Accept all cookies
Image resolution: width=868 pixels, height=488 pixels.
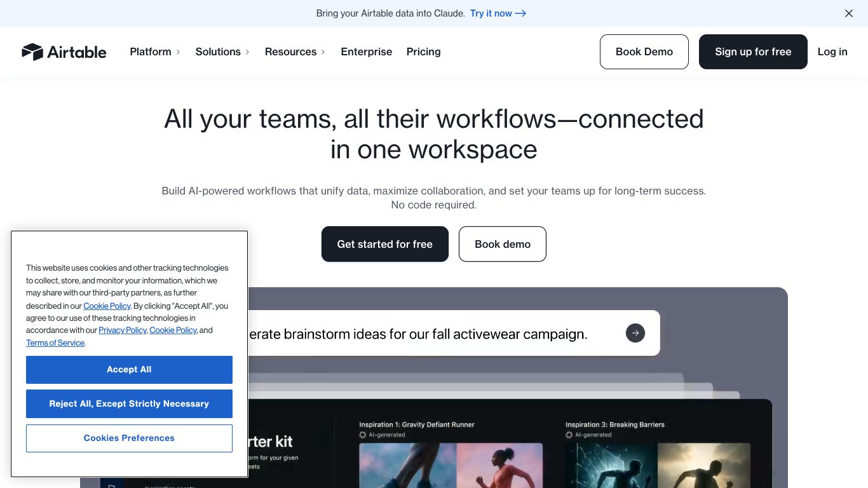[x=129, y=370]
